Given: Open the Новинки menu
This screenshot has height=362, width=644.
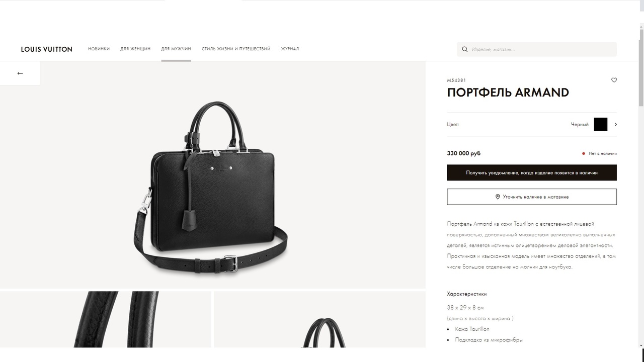Looking at the screenshot, I should 99,49.
